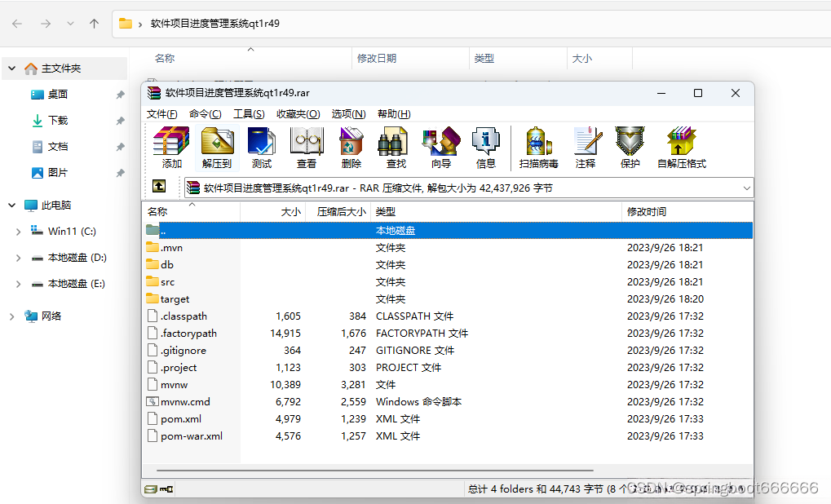Image resolution: width=831 pixels, height=504 pixels.
Task: Unpin the 桌面 quick access pin
Action: tap(121, 95)
